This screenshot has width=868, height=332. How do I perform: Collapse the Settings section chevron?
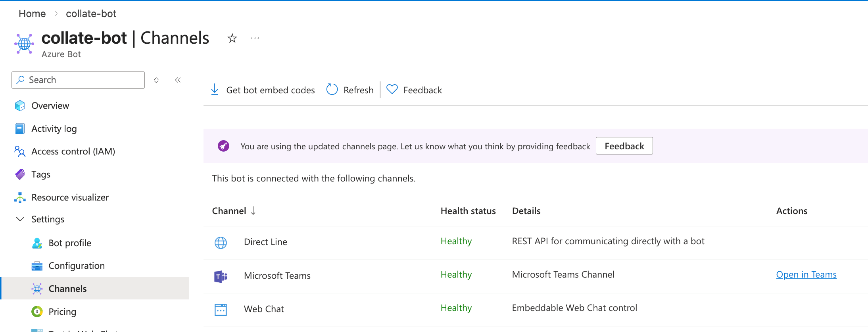[20, 219]
